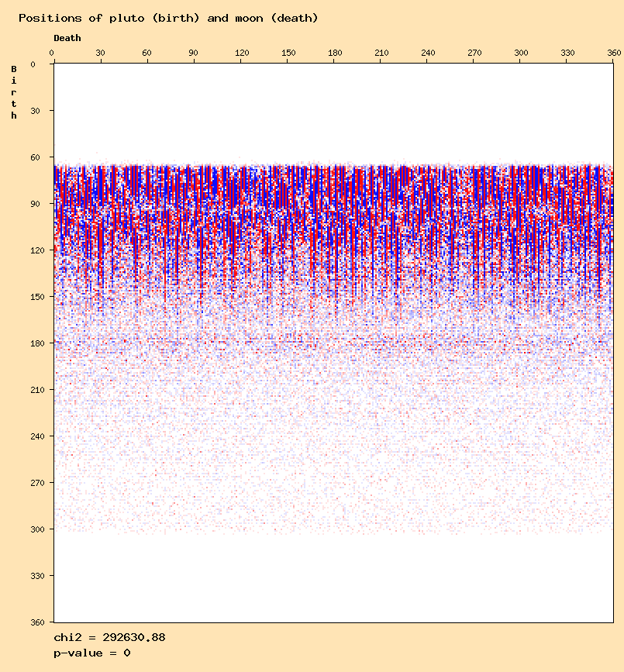Click the empty white band at top of plot
Image resolution: width=624 pixels, height=672 pixels.
tap(333, 109)
